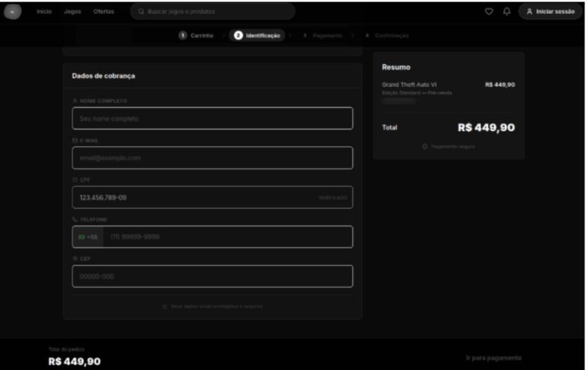588x370 pixels.
Task: Open the +55 country code selector
Action: tap(88, 237)
